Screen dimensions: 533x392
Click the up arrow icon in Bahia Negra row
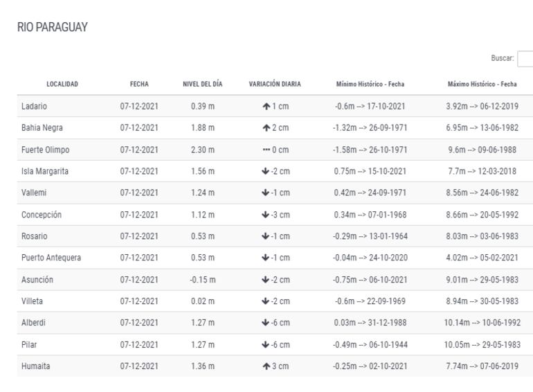266,127
